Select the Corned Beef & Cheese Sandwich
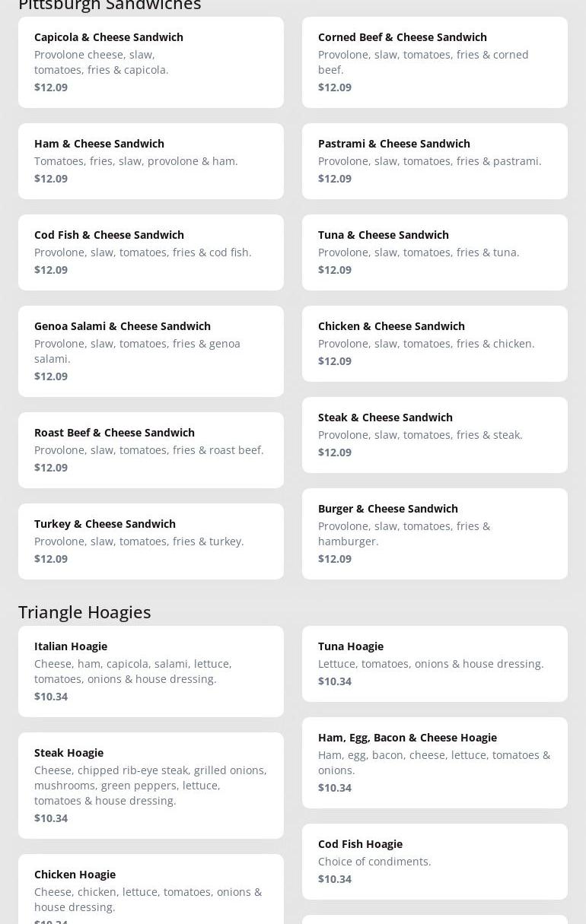The height and width of the screenshot is (924, 586). [x=435, y=62]
